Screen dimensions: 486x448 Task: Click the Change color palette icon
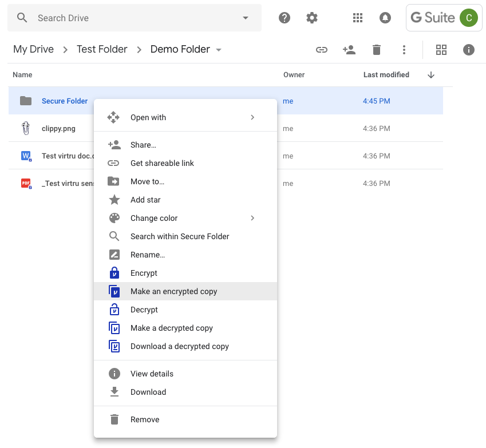pos(114,218)
